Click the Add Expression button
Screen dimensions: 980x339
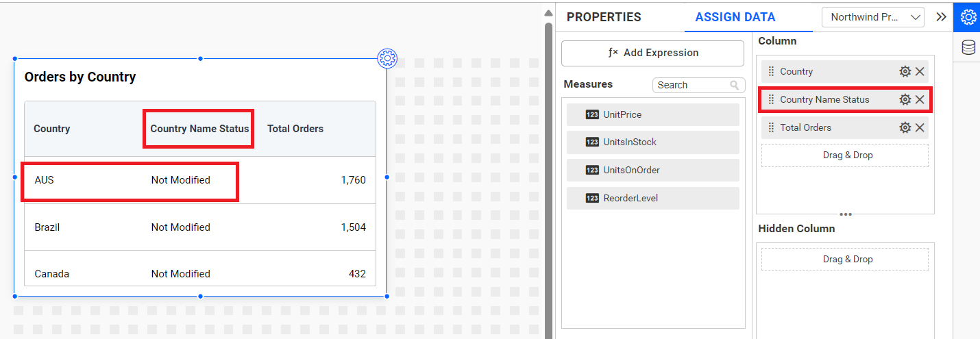[652, 53]
